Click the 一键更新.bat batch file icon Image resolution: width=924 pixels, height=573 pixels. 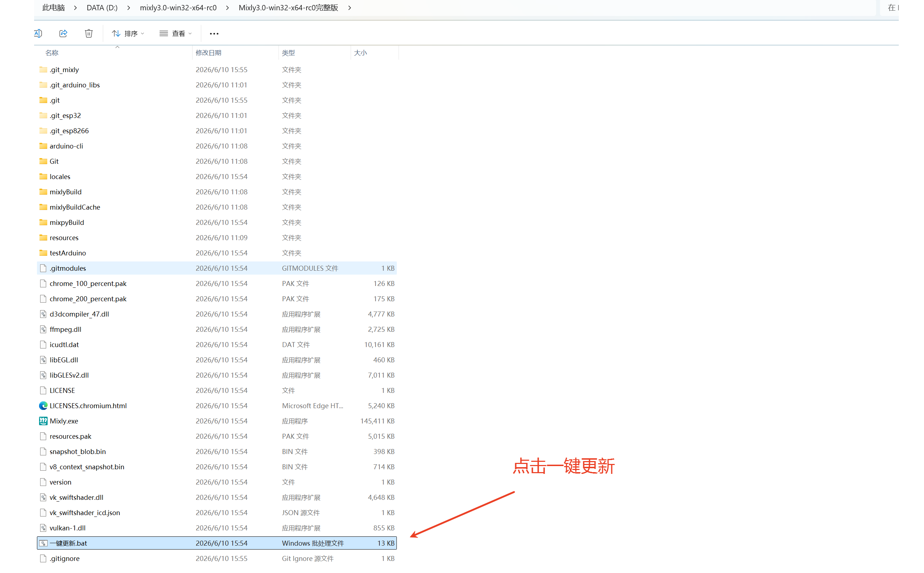point(43,543)
